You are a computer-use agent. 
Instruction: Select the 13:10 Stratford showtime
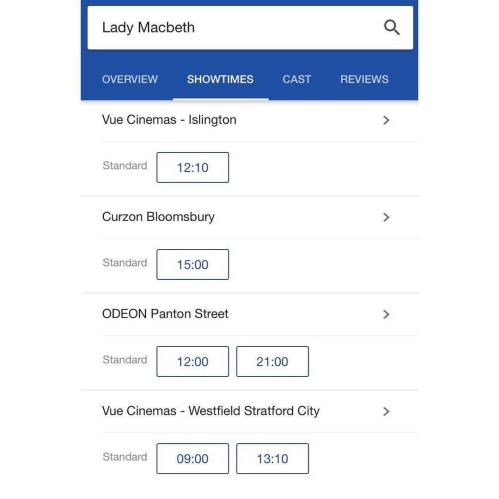click(272, 458)
